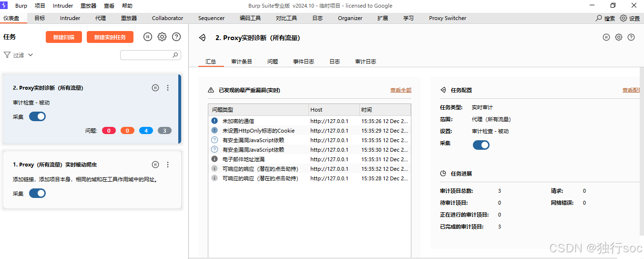Click info icon of 电子邮件地址泄漏 row

point(215,159)
